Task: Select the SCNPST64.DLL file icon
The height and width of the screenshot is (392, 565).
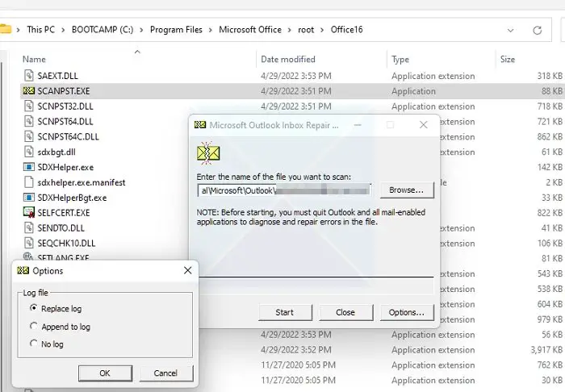Action: tap(29, 121)
